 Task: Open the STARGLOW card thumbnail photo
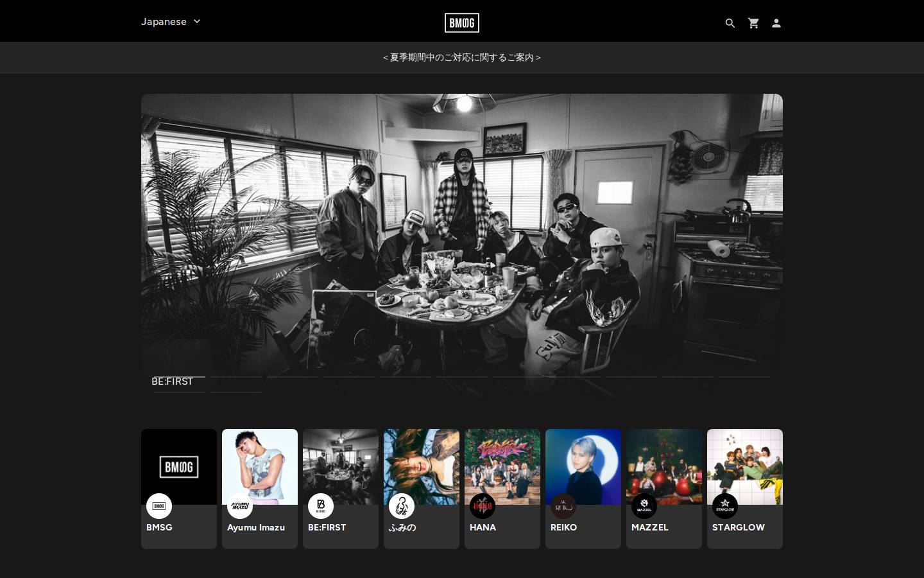745,467
